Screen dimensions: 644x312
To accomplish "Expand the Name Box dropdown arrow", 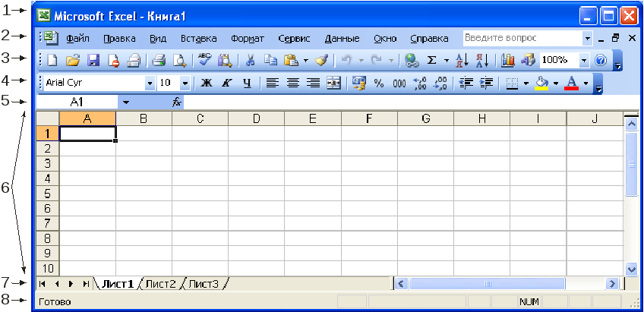I will pyautogui.click(x=126, y=102).
